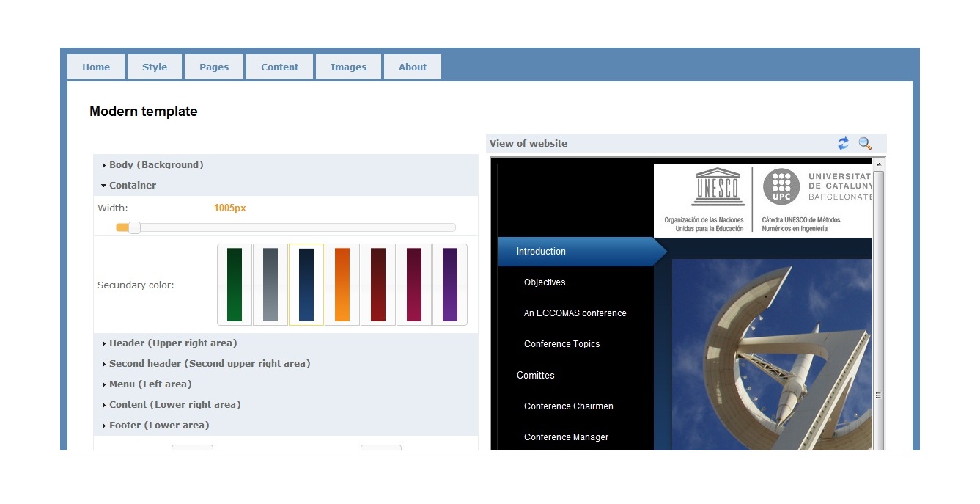Open the Style tab
The image size is (980, 504).
tap(155, 67)
